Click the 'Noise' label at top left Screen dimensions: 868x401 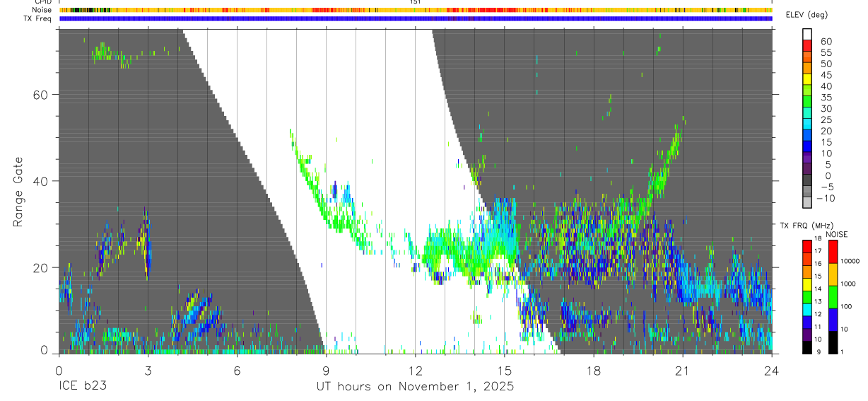[x=42, y=10]
